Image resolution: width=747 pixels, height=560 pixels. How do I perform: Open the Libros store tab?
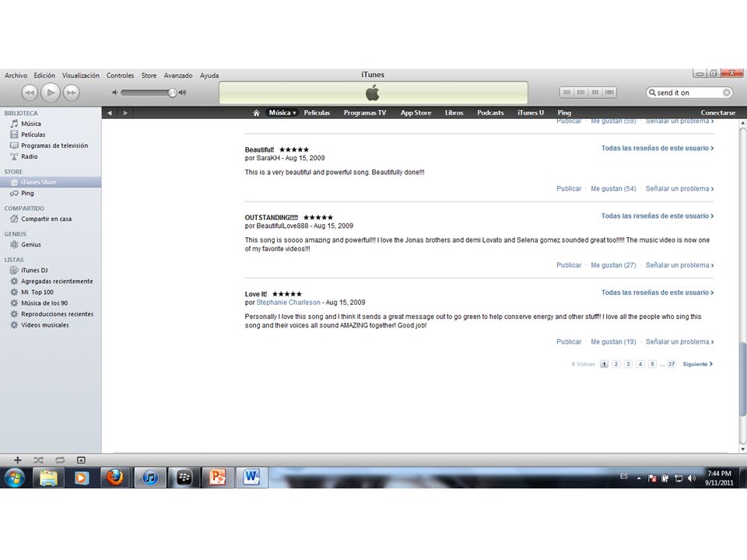(x=454, y=113)
